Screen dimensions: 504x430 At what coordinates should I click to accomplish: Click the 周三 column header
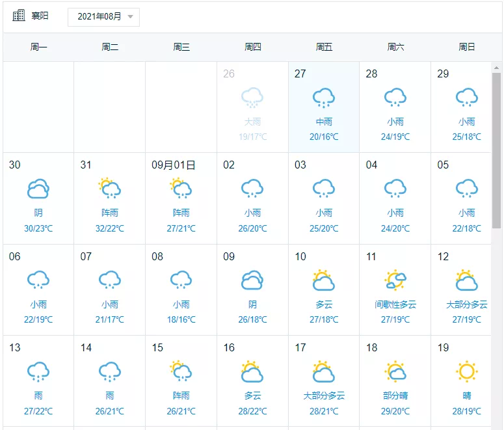point(181,47)
